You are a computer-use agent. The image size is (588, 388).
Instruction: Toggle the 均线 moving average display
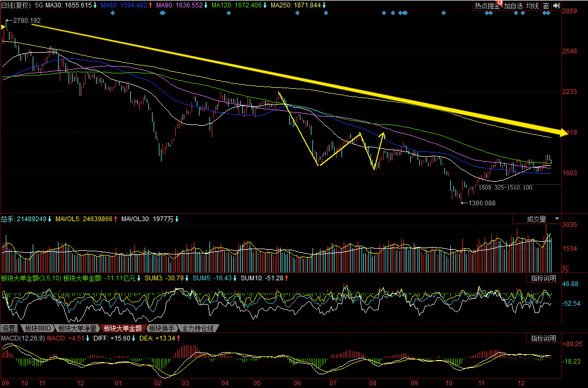[532, 6]
